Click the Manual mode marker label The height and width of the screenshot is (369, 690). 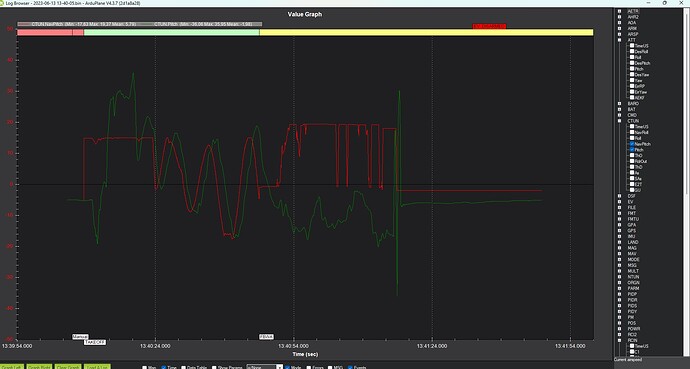tap(80, 336)
